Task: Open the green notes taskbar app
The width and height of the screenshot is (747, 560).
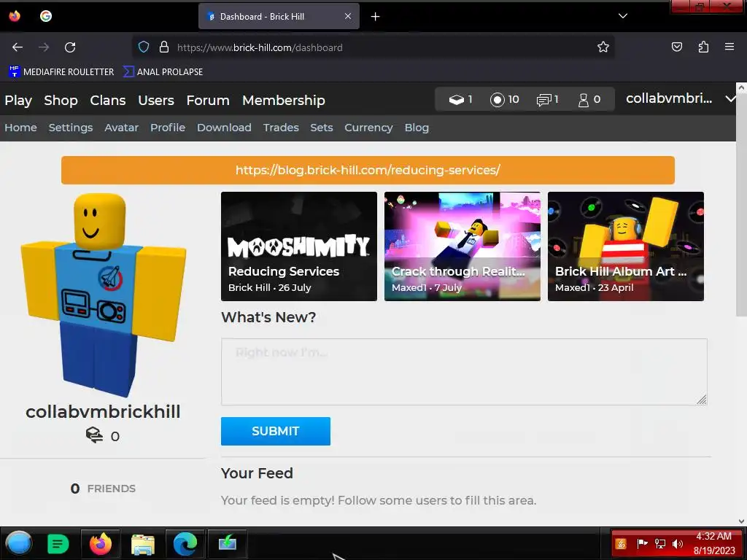Action: pos(58,543)
